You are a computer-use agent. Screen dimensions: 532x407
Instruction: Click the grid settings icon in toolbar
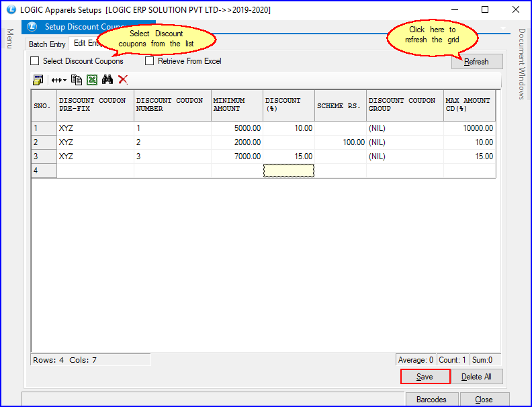[38, 80]
